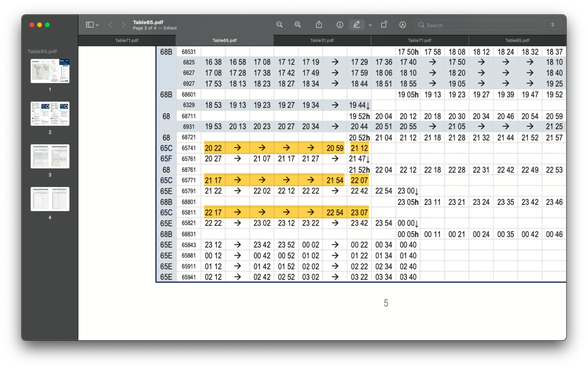Click the zoom in magnifier icon

pyautogui.click(x=298, y=25)
